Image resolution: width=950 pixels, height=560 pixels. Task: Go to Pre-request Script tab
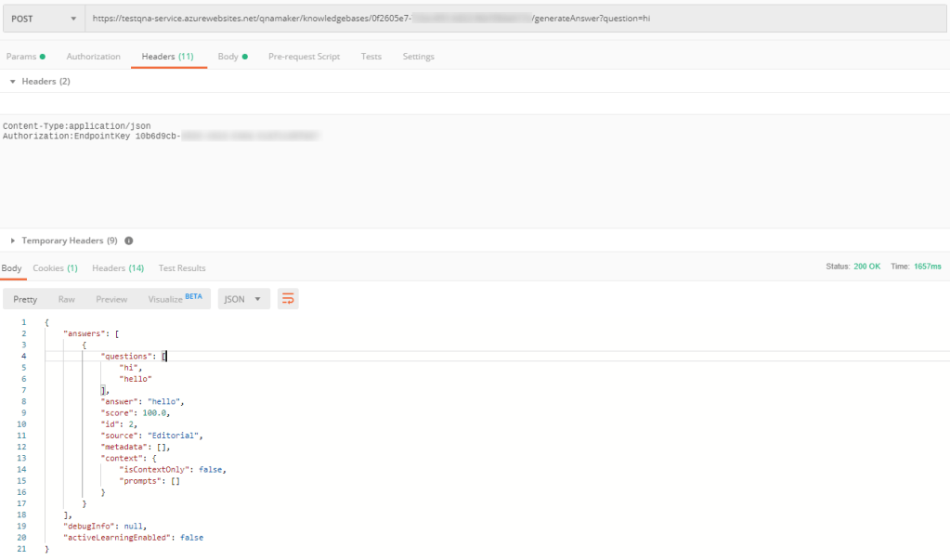point(304,57)
